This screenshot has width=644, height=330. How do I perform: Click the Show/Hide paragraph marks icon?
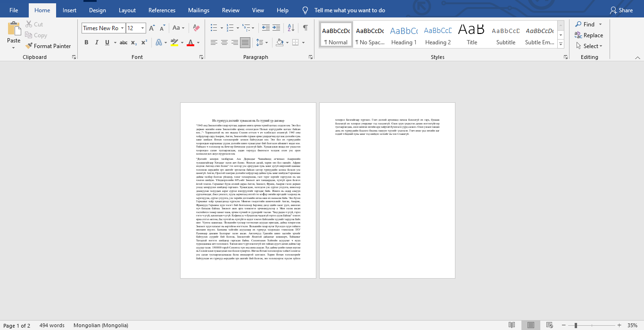pos(305,28)
